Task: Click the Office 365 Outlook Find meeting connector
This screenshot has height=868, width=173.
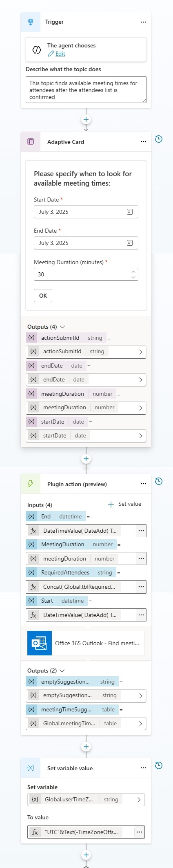Action: 86,643
